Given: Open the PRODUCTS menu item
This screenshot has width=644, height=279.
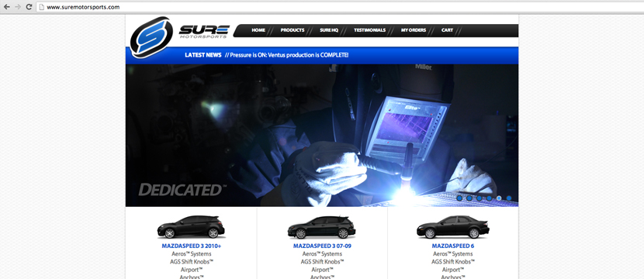Looking at the screenshot, I should coord(293,30).
